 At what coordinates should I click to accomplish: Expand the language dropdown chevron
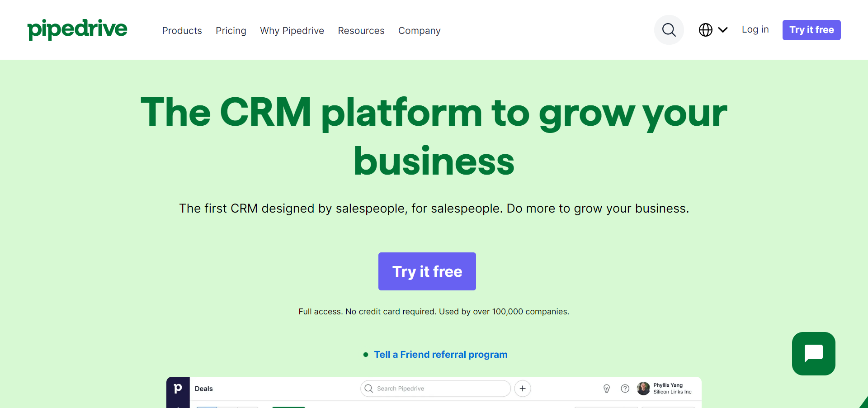tap(723, 30)
